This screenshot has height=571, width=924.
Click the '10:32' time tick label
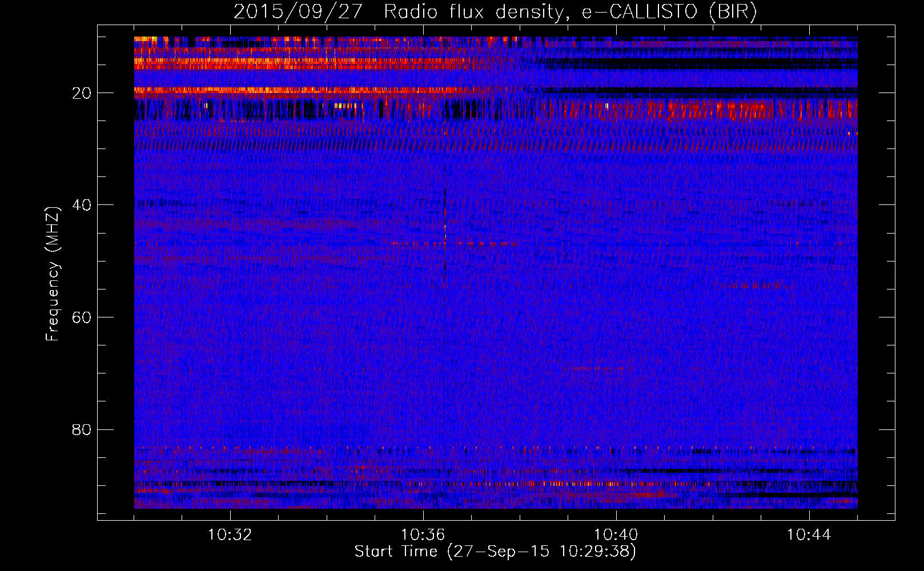pyautogui.click(x=230, y=535)
